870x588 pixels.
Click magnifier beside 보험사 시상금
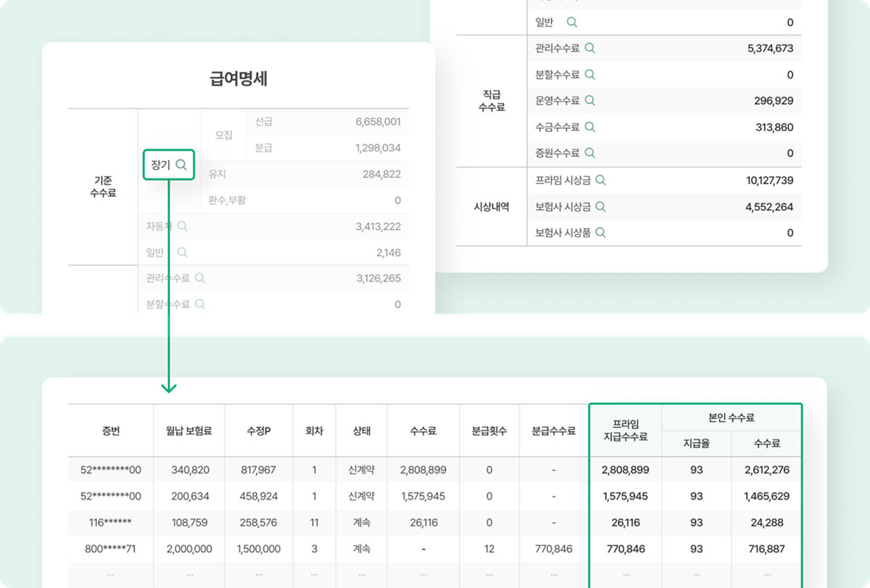(x=600, y=207)
